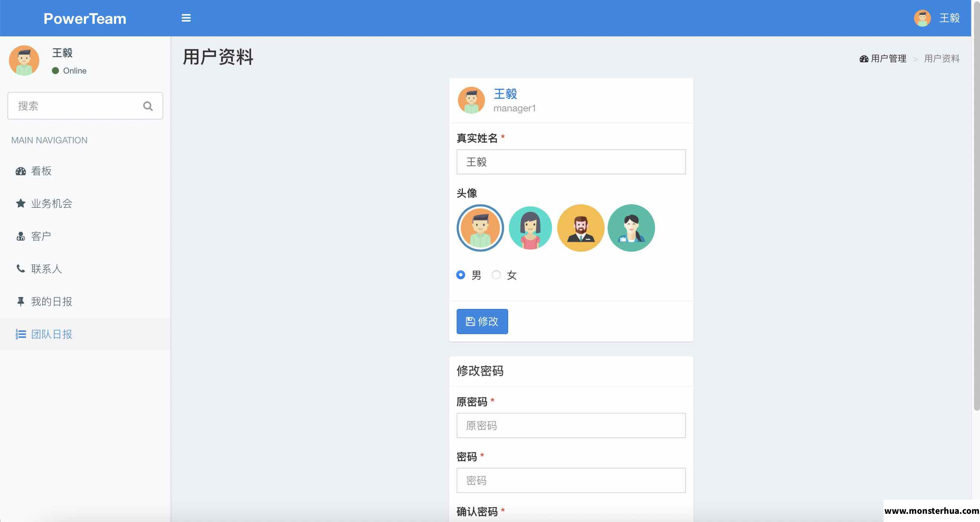The width and height of the screenshot is (980, 522).
Task: Click the dashboard gauge icon beside 看板
Action: point(20,171)
